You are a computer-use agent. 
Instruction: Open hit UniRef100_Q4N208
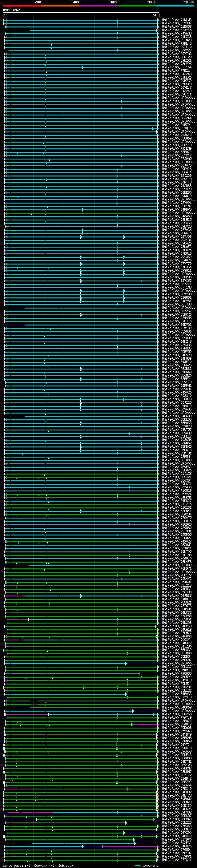point(177,623)
